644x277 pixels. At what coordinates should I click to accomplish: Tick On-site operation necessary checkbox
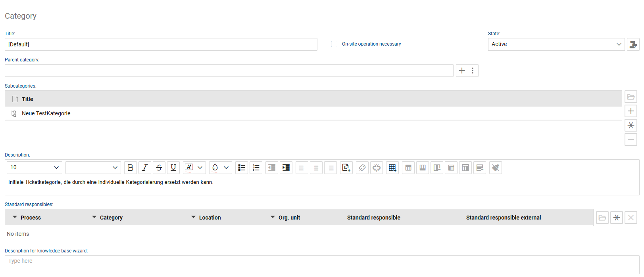point(334,44)
